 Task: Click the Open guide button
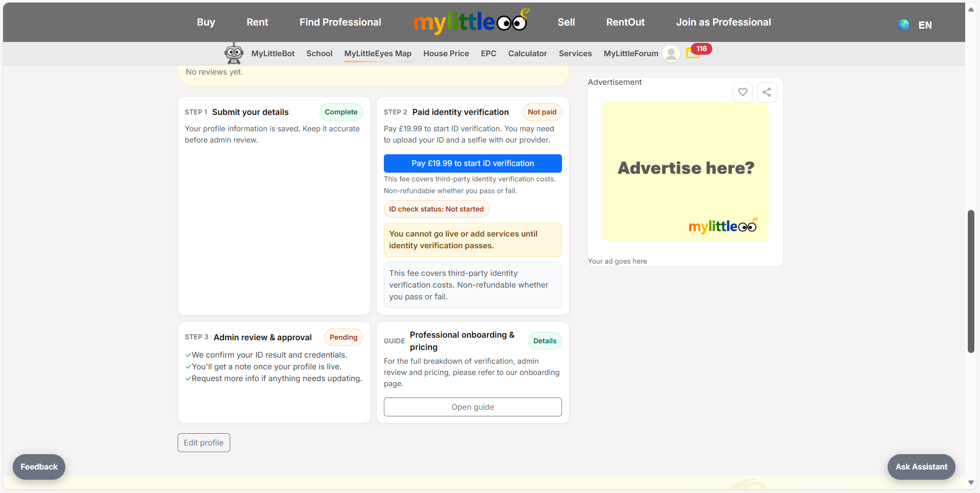pos(473,407)
